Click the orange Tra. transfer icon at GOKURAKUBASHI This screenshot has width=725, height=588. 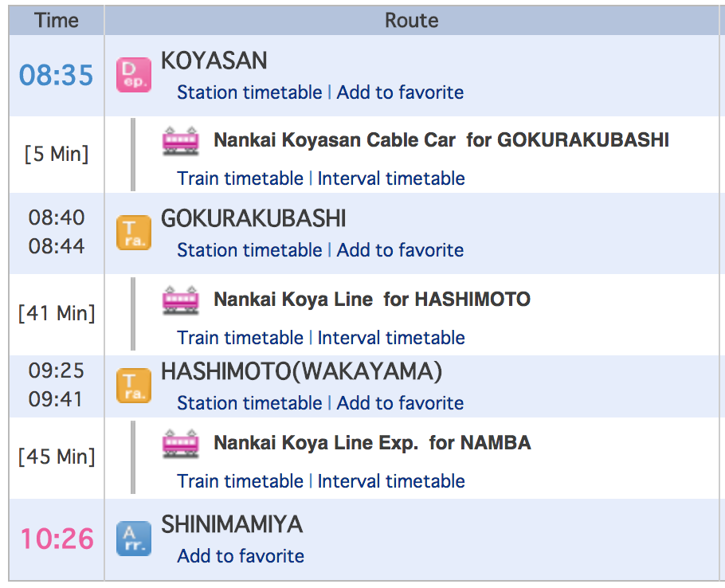coord(133,233)
